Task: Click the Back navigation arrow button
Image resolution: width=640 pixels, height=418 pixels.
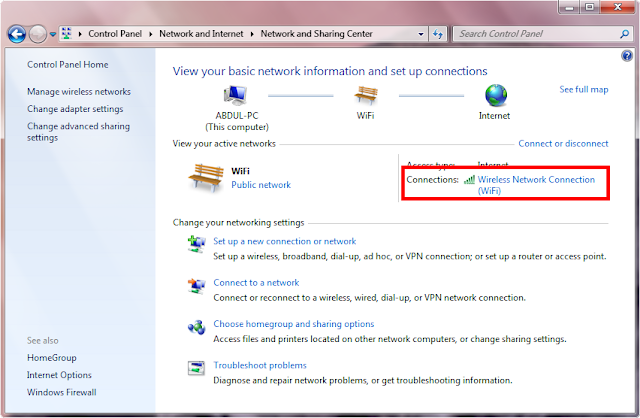Action: [17, 34]
